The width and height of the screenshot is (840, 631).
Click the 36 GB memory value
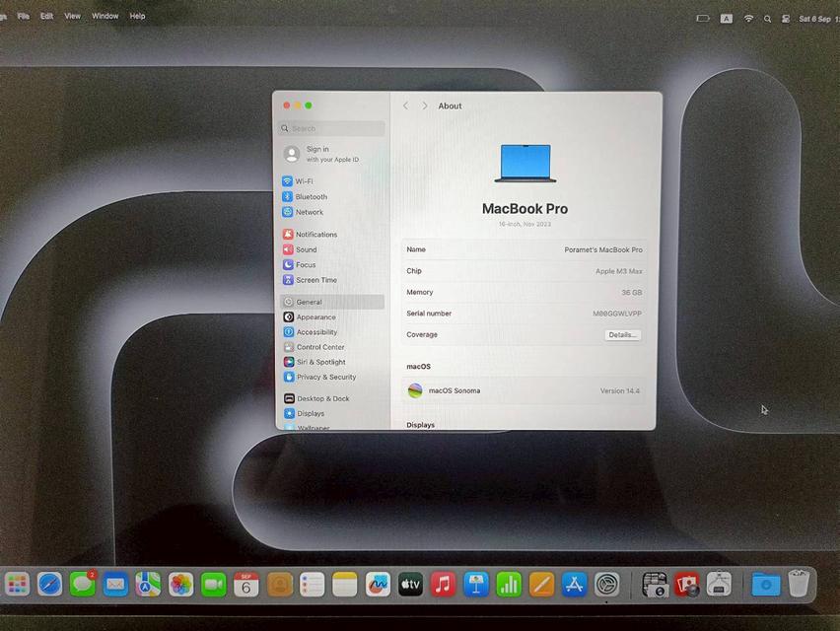pyautogui.click(x=632, y=293)
